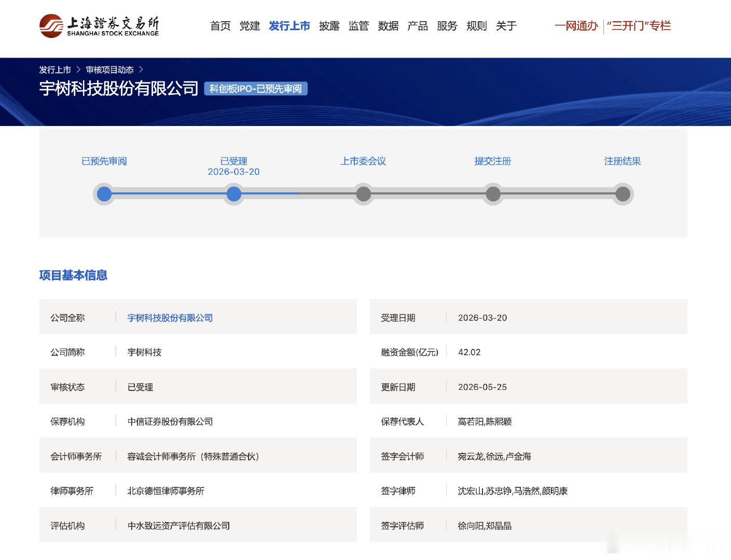Click the 中水致远资产评估有限公司 value
Screen dimensions: 731x560
point(178,526)
